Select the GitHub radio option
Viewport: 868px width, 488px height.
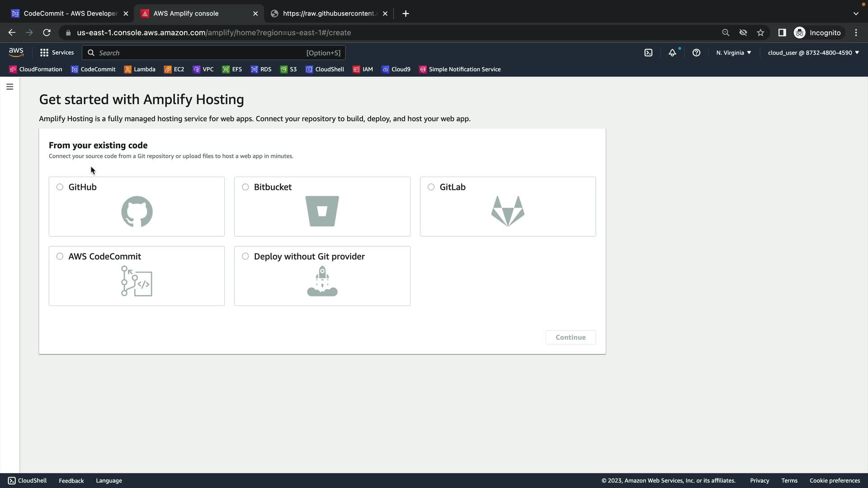[60, 187]
